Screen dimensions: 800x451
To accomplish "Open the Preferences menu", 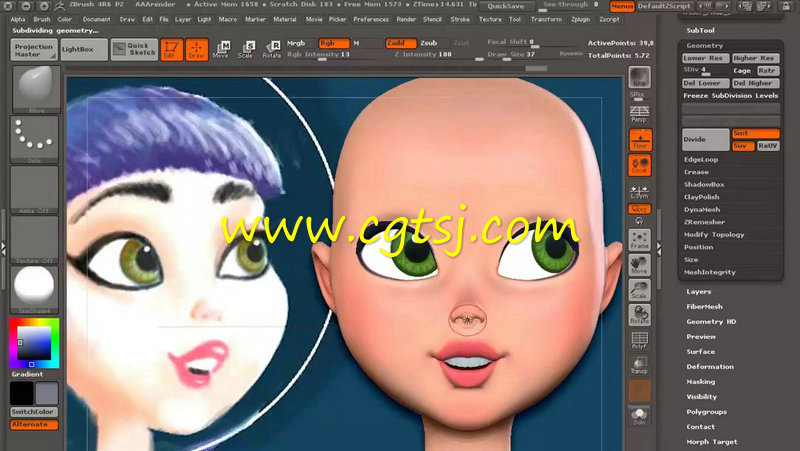I will [371, 19].
